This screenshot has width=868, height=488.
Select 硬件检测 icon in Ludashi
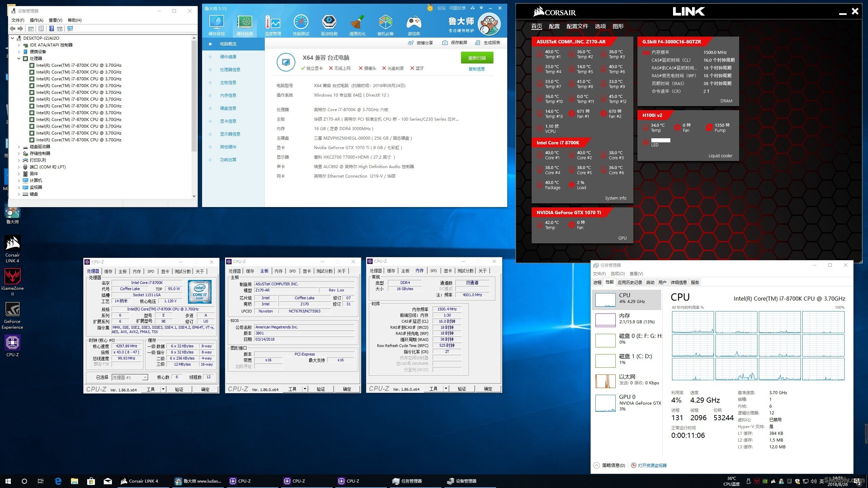point(244,25)
